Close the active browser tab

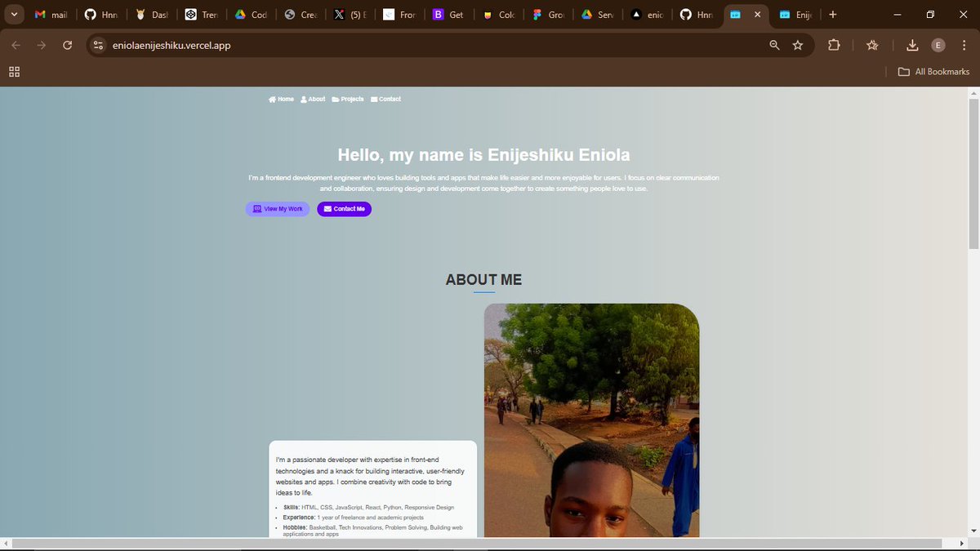(x=758, y=15)
